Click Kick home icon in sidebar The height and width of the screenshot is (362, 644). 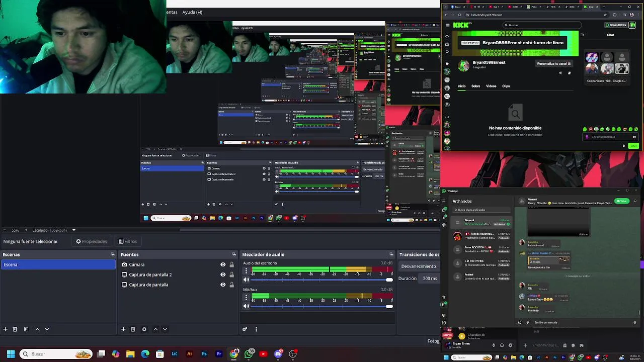[x=447, y=37]
